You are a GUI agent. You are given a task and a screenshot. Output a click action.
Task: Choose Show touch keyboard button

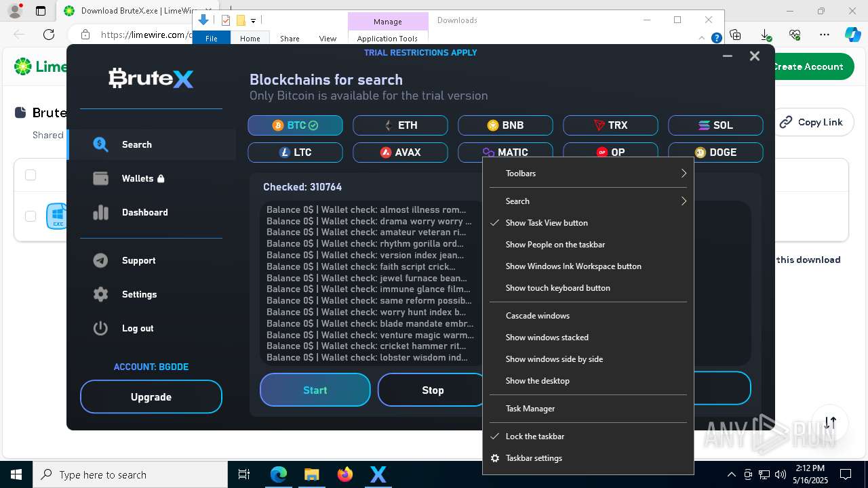click(x=588, y=288)
